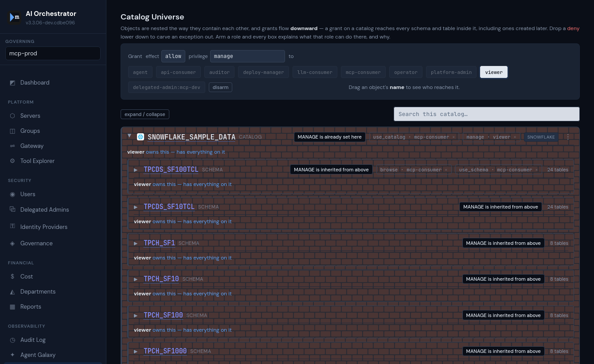Image resolution: width=594 pixels, height=364 pixels.
Task: Click 'MANAGE is inherited from above' on TPCDS_SF10TCL
Action: tap(500, 207)
